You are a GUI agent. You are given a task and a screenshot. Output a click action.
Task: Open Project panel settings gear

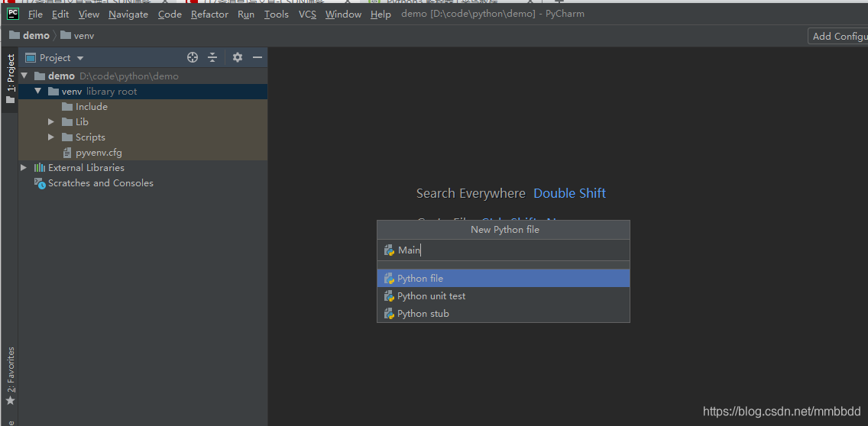pyautogui.click(x=238, y=57)
